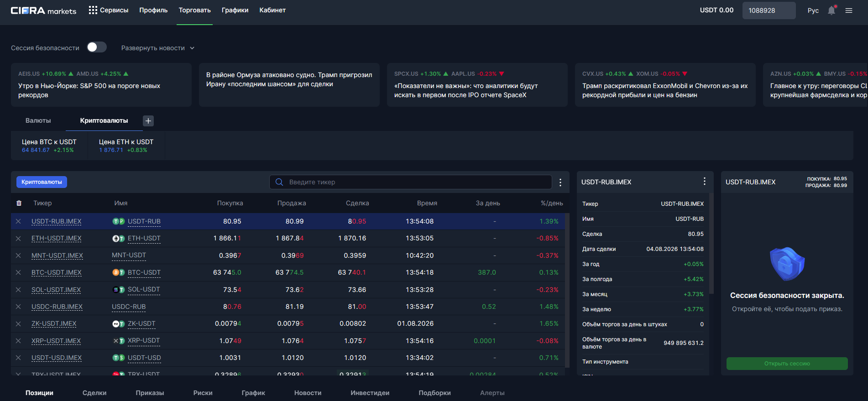Open the Рус language selector
The height and width of the screenshot is (401, 868).
pyautogui.click(x=813, y=10)
